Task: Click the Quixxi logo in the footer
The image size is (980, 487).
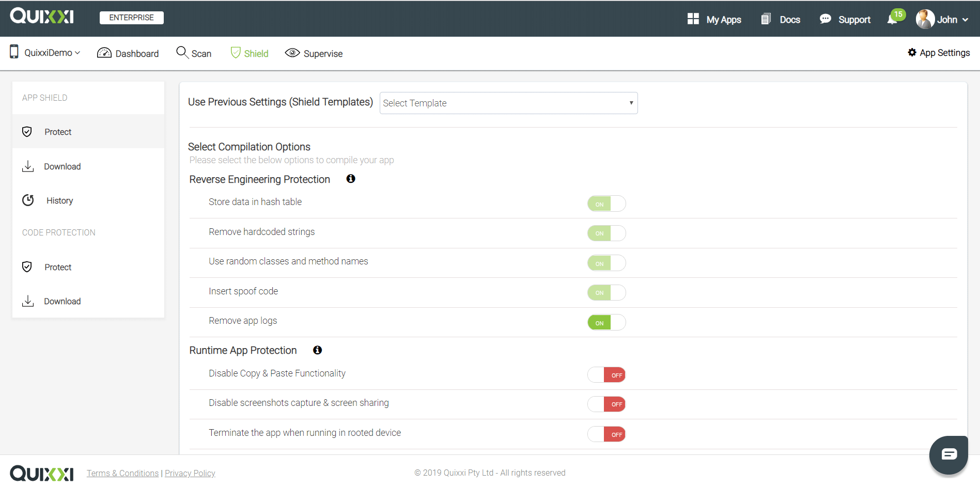Action: [x=42, y=473]
